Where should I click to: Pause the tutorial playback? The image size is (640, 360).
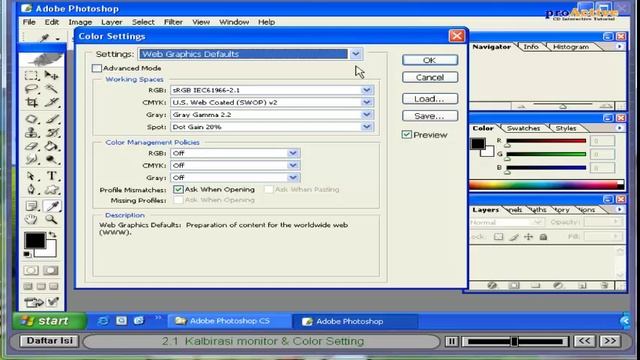[x=451, y=341]
